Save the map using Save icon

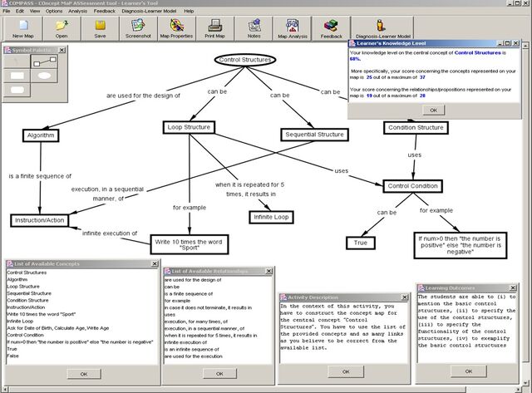[100, 28]
